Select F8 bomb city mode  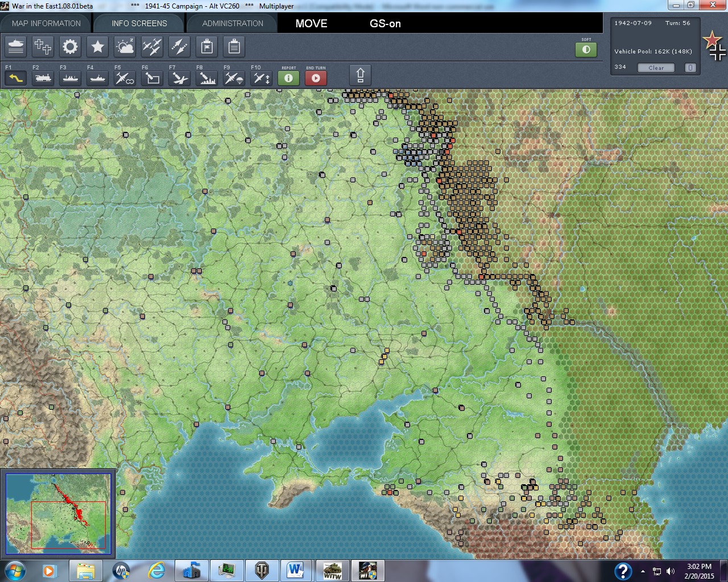(x=207, y=78)
